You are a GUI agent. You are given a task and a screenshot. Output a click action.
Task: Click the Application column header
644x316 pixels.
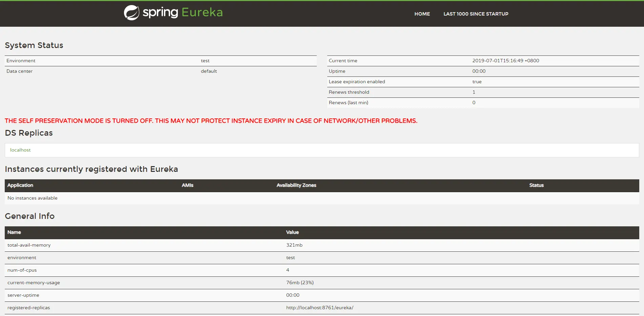point(20,185)
